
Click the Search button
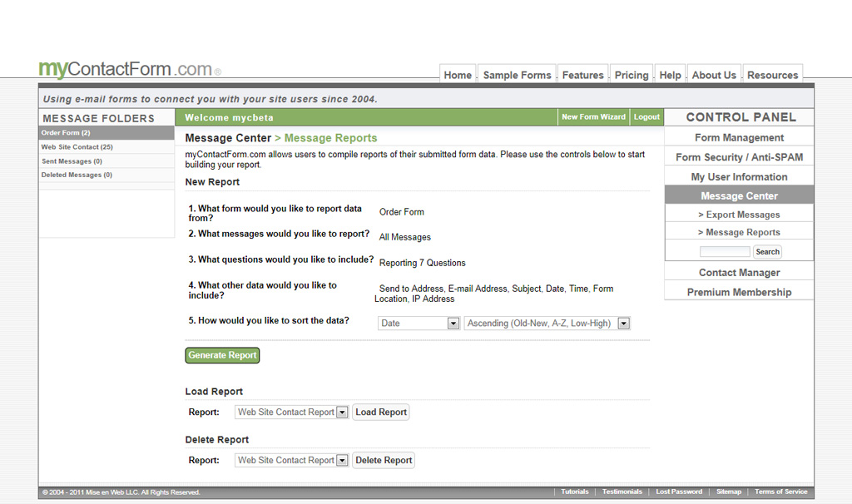[x=767, y=251]
